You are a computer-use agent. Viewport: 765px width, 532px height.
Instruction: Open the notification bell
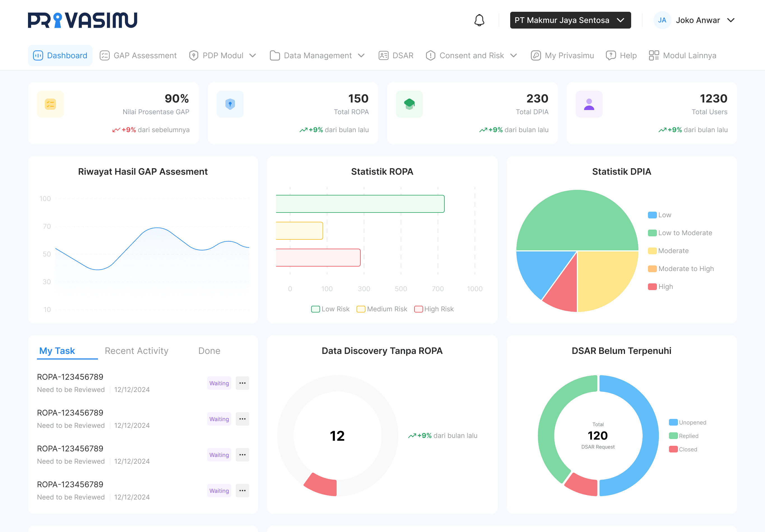[x=479, y=20]
